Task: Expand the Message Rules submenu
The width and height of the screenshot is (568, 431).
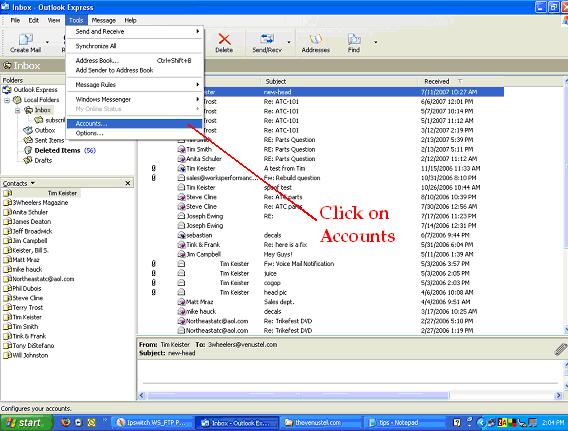Action: click(134, 85)
